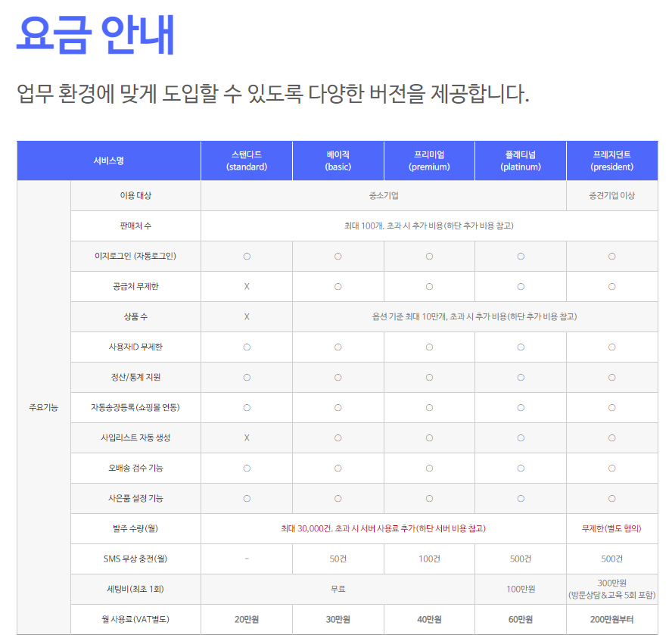Select the 발주 수량(월) row label
The image size is (672, 635).
(x=136, y=529)
